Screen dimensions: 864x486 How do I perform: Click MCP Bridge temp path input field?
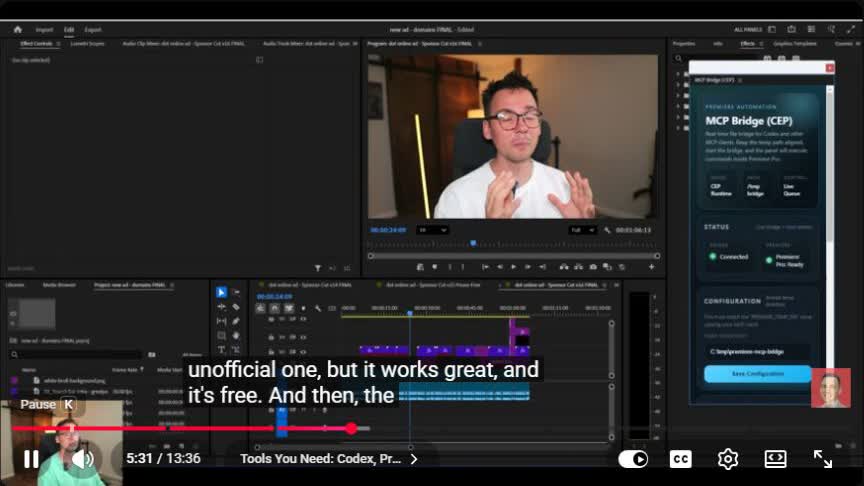[758, 352]
